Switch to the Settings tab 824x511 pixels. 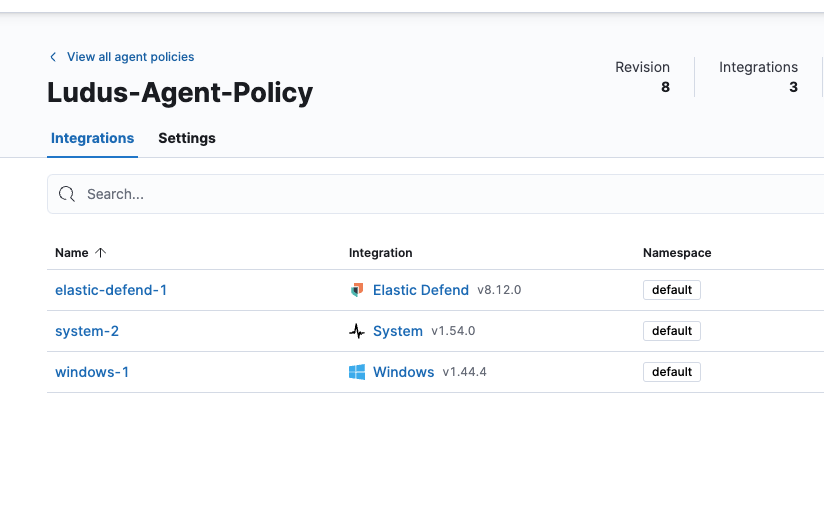(x=187, y=138)
